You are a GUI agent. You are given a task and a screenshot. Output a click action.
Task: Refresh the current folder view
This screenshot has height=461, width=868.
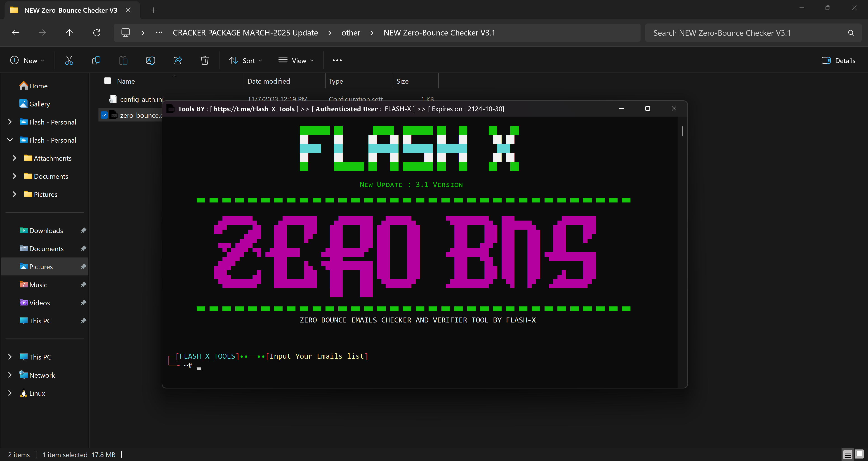click(97, 33)
